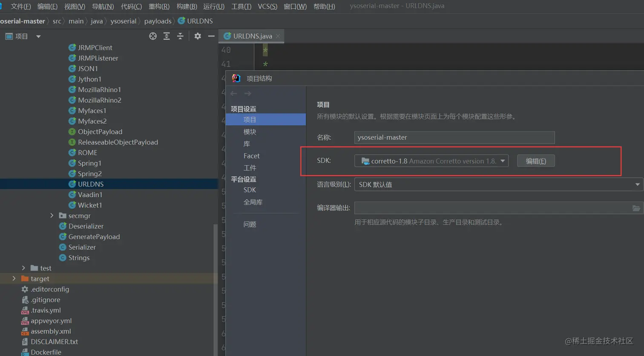Click the locate/select opened file crosshair icon

pyautogui.click(x=153, y=36)
